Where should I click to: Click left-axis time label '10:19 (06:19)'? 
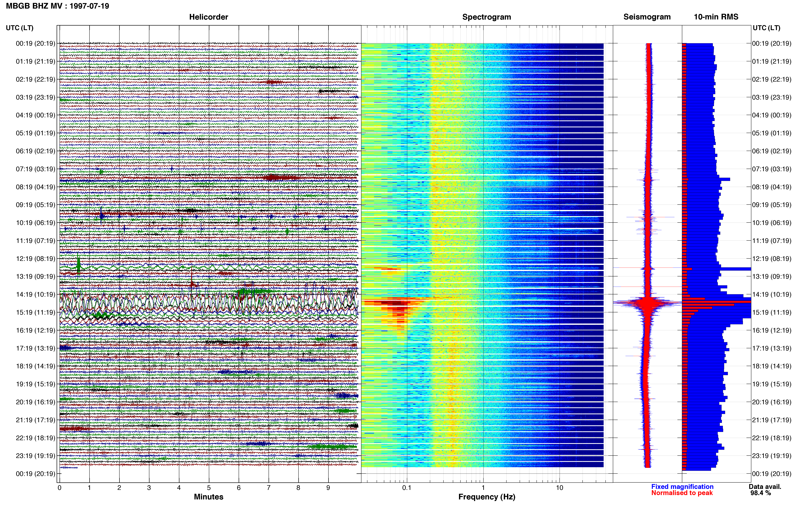click(x=36, y=223)
